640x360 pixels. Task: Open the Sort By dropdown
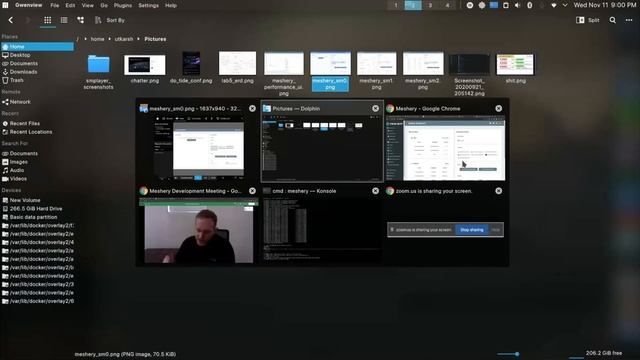(x=110, y=20)
